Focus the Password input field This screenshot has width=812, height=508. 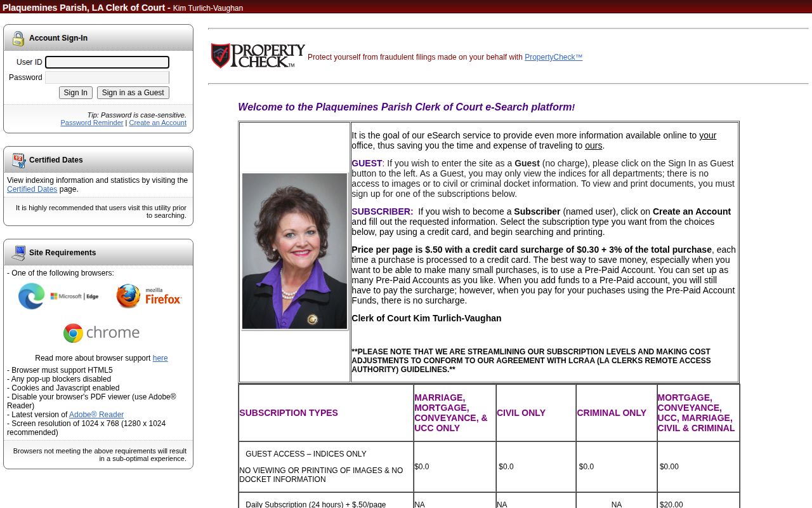(107, 77)
